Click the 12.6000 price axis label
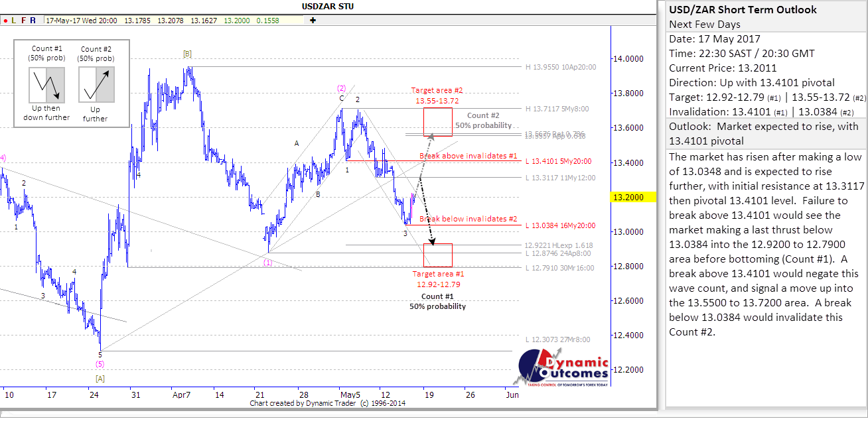 coord(628,300)
